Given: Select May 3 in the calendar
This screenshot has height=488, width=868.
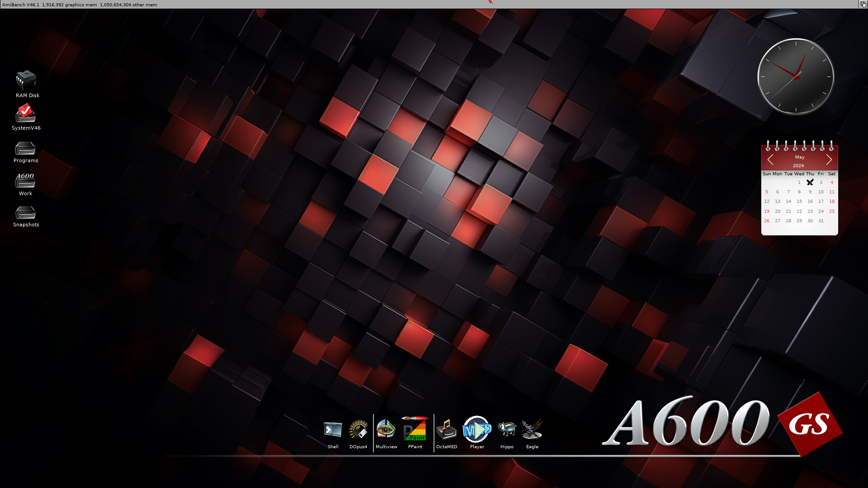Looking at the screenshot, I should pos(821,183).
